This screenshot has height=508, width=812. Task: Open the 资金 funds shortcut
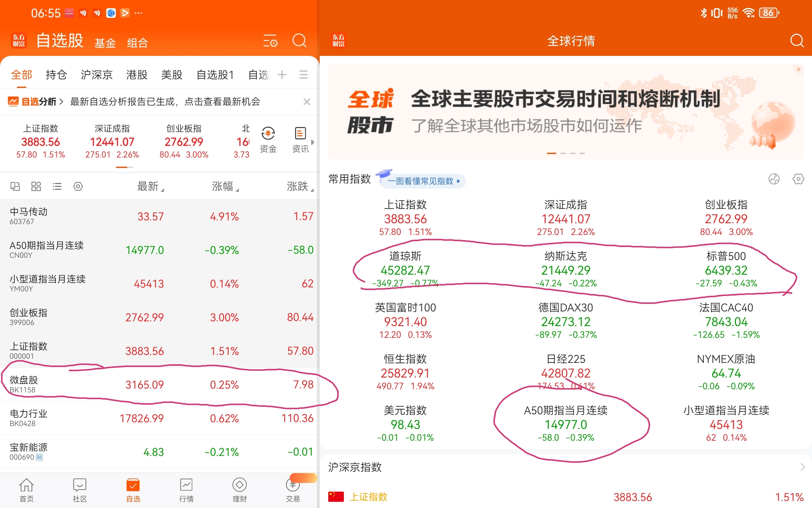point(268,140)
